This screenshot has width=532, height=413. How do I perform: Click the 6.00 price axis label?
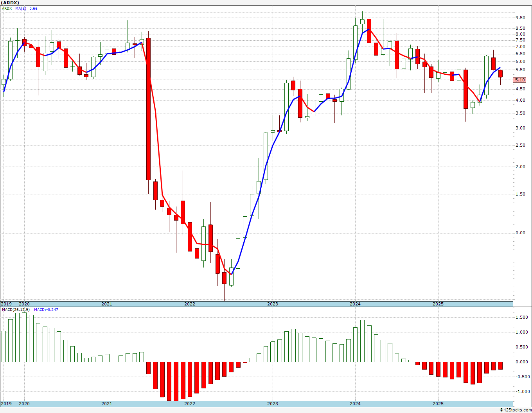520,61
